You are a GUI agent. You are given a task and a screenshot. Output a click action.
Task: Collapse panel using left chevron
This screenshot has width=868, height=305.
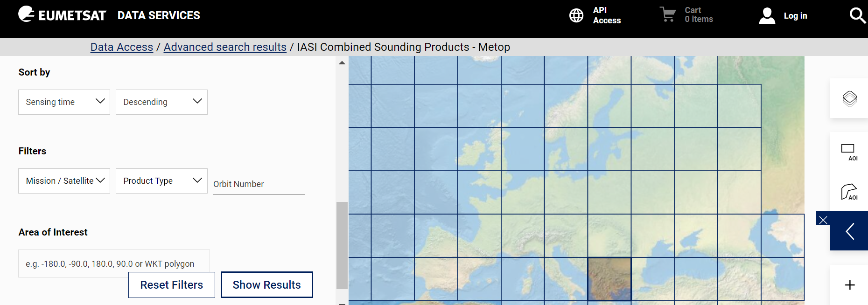pos(850,231)
